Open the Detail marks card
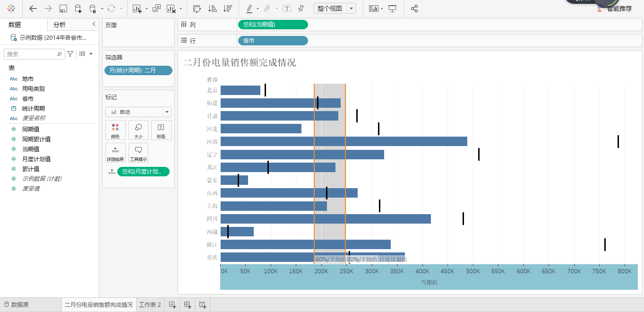 click(115, 153)
